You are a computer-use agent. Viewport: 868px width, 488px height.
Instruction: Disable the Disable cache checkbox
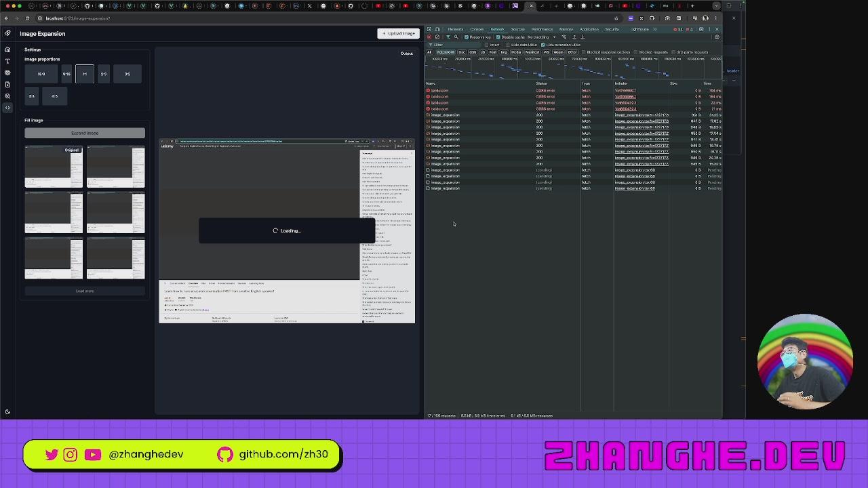tap(498, 37)
